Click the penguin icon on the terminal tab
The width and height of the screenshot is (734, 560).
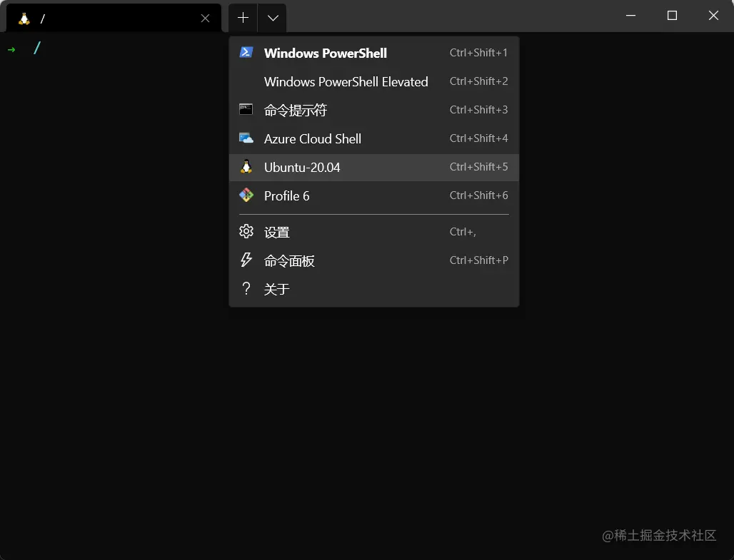25,18
